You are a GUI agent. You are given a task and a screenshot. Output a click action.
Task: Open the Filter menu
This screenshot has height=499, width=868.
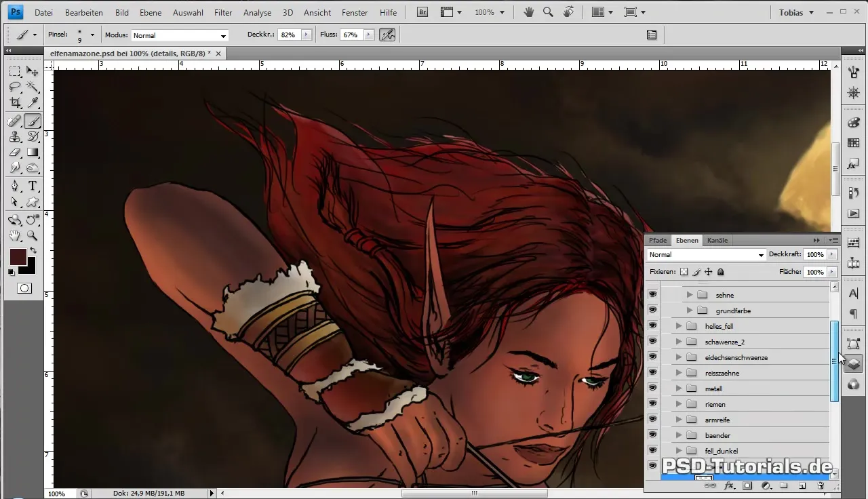pos(223,12)
